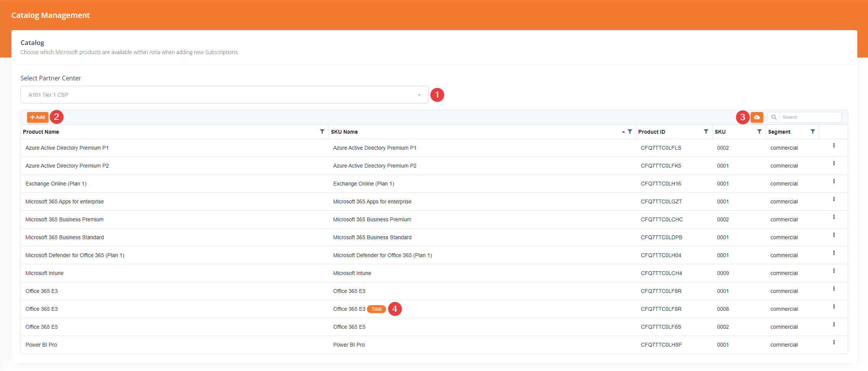Open row menu for Office 365 E3 SKU 0001

click(834, 289)
